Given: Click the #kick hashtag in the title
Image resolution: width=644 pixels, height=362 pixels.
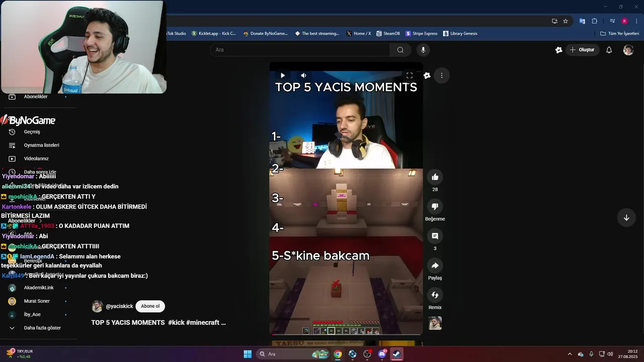Looking at the screenshot, I should 176,322.
